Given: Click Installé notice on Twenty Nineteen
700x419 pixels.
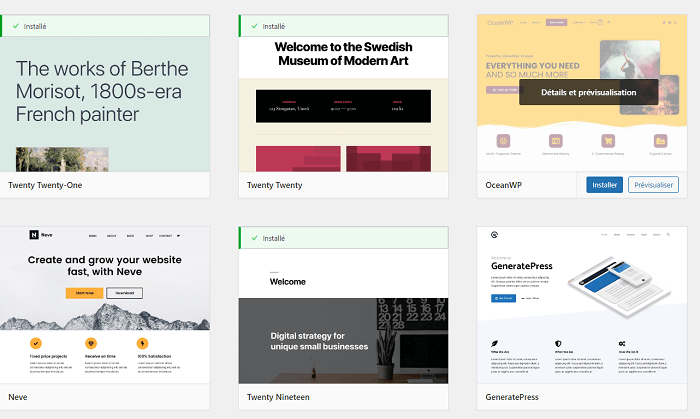Looking at the screenshot, I should [x=343, y=238].
